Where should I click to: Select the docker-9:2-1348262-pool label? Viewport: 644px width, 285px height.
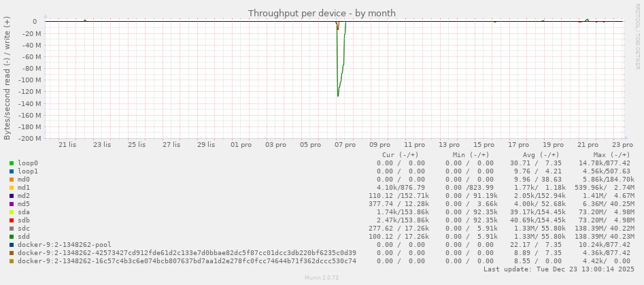point(65,245)
